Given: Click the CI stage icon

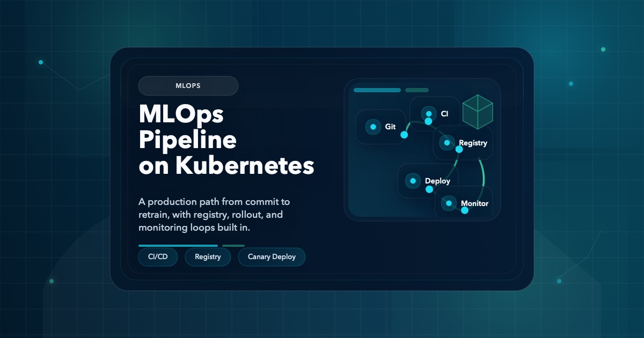Looking at the screenshot, I should point(429,113).
